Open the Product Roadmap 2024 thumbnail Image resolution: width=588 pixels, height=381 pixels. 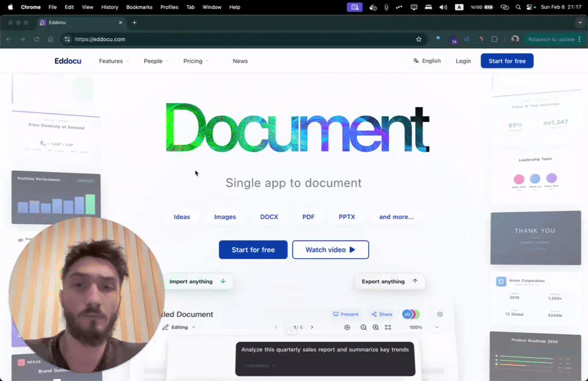(x=535, y=356)
